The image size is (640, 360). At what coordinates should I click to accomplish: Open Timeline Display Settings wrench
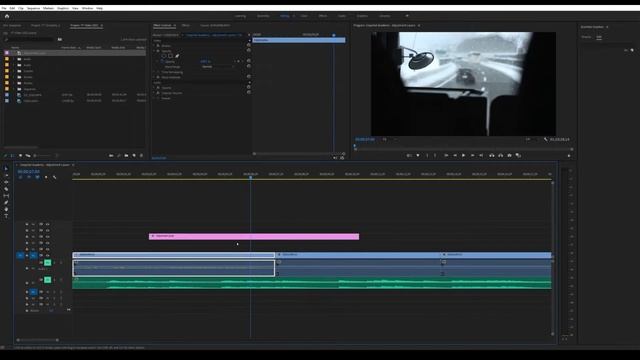point(54,177)
